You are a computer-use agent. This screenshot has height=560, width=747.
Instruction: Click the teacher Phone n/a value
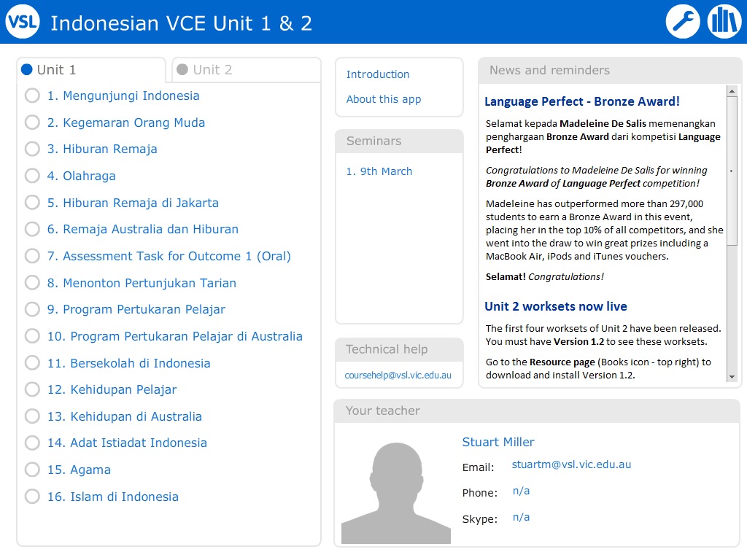[521, 491]
